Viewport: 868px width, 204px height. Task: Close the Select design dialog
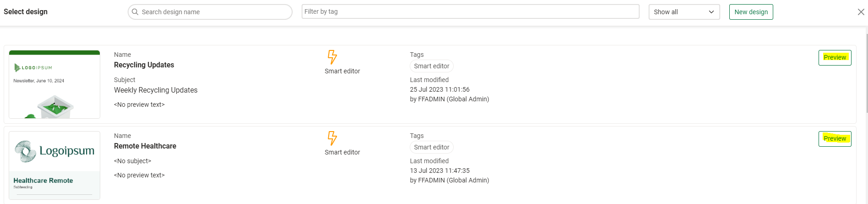coord(861,12)
